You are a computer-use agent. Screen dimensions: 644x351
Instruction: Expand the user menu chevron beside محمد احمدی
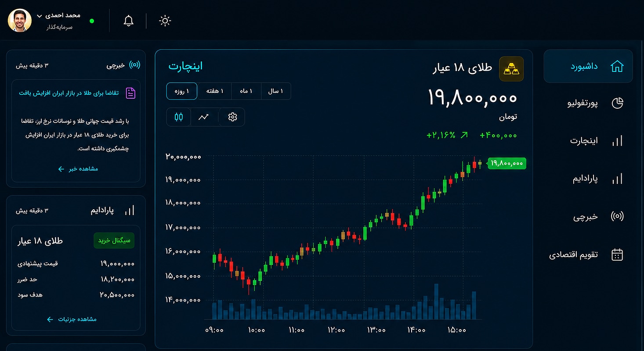(x=39, y=16)
